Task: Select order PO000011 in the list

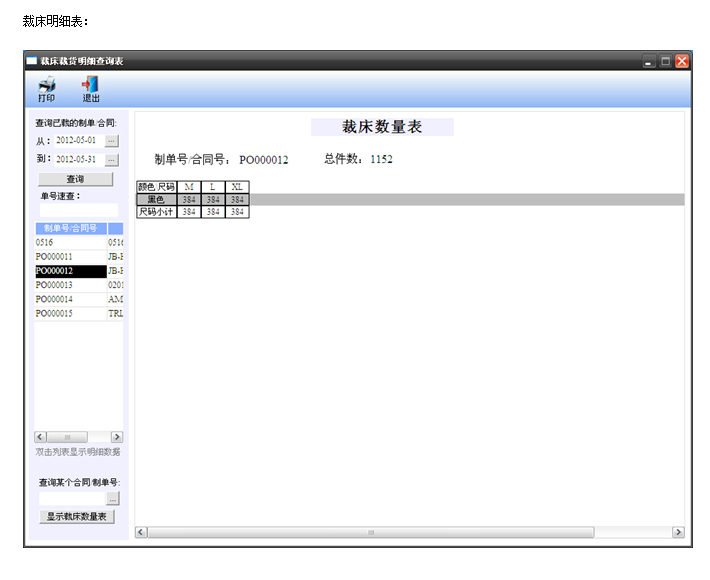Action: (x=69, y=257)
